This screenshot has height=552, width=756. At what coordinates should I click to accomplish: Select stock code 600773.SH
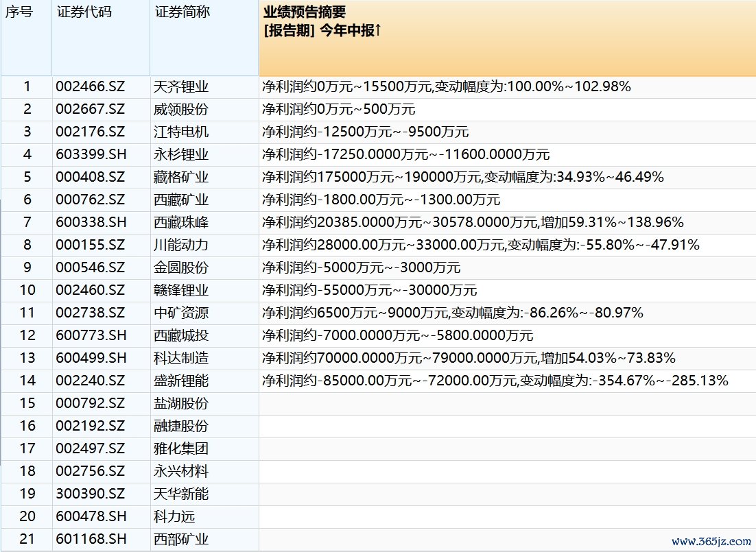pos(91,335)
